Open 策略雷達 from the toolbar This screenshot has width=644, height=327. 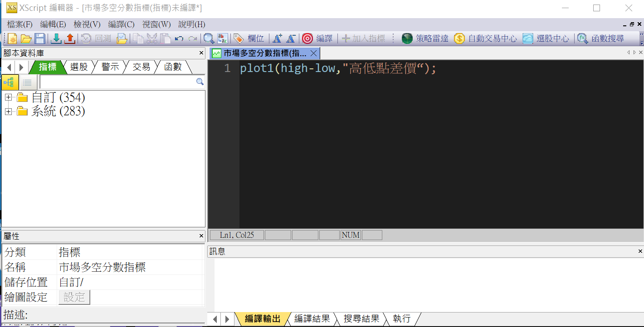425,38
